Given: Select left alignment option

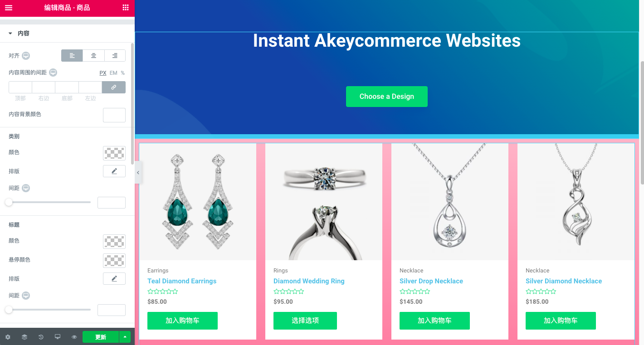Looking at the screenshot, I should [72, 55].
